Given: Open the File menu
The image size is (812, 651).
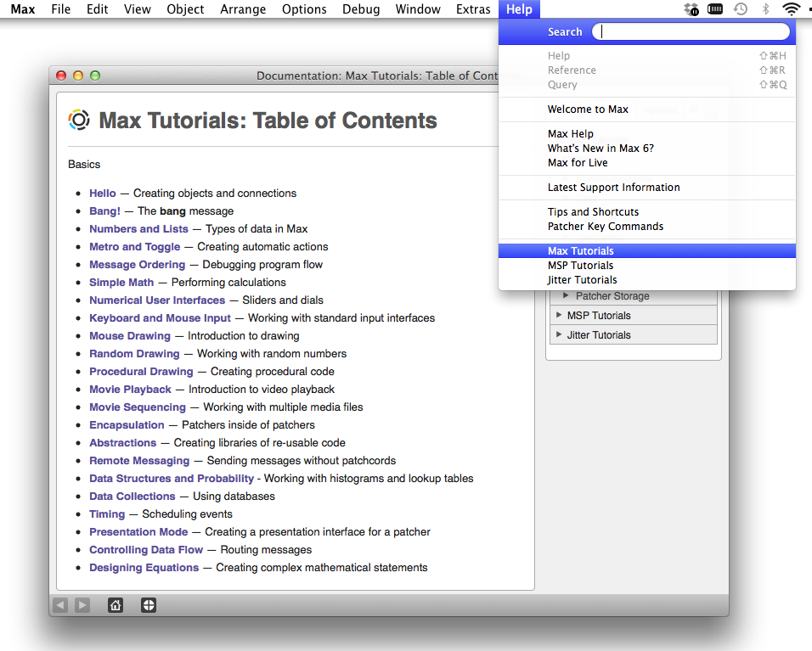Looking at the screenshot, I should click(x=60, y=9).
